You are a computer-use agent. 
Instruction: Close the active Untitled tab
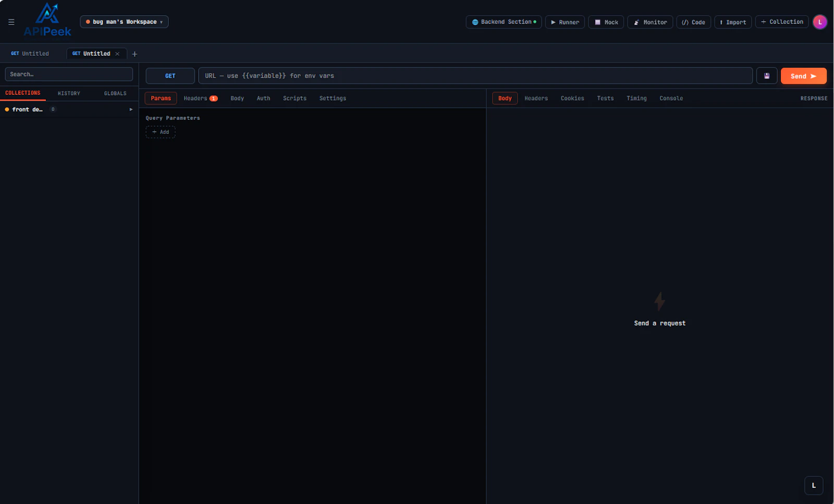pyautogui.click(x=117, y=54)
